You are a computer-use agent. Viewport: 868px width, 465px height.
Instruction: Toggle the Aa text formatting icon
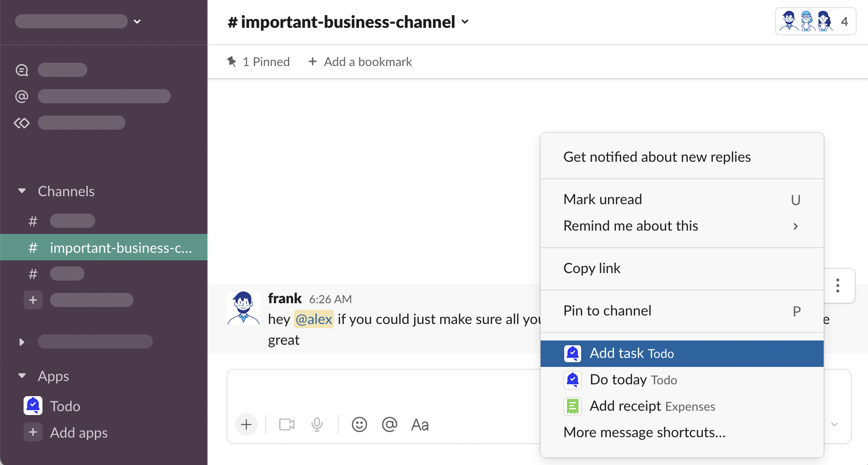(420, 425)
